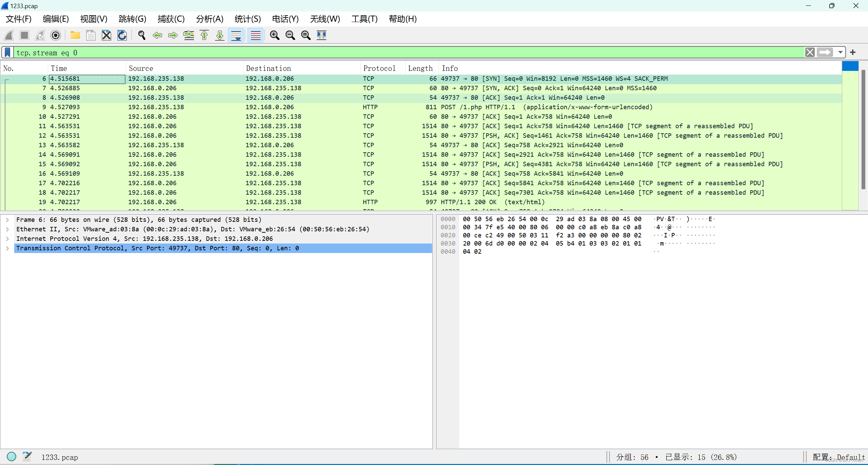Expand Transmission Control Protocol details
Image resolution: width=868 pixels, height=465 pixels.
pos(7,248)
